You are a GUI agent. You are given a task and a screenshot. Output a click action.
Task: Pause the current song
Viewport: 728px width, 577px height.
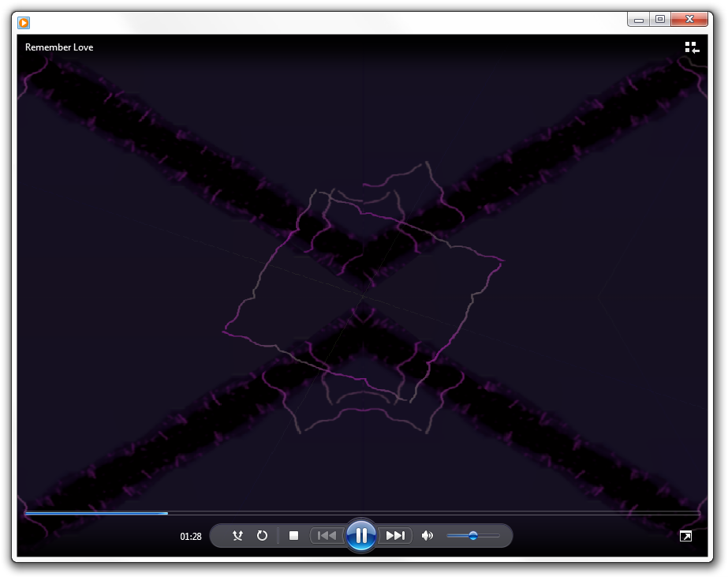click(361, 535)
